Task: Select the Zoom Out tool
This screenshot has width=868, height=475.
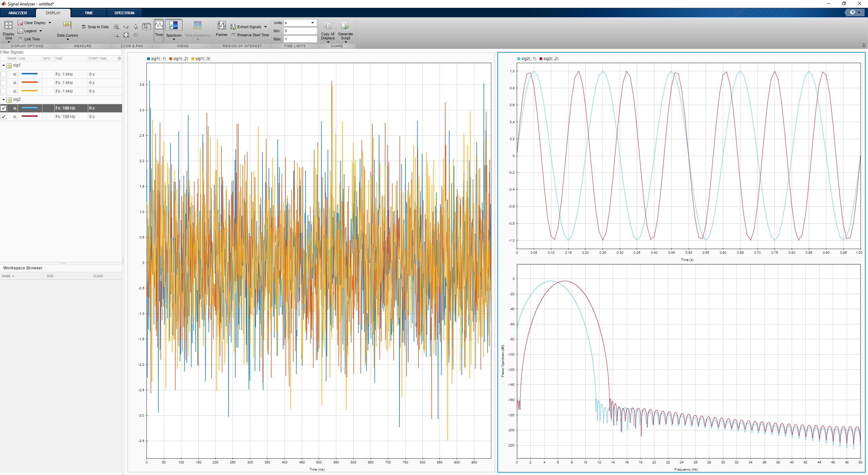Action: (x=116, y=35)
